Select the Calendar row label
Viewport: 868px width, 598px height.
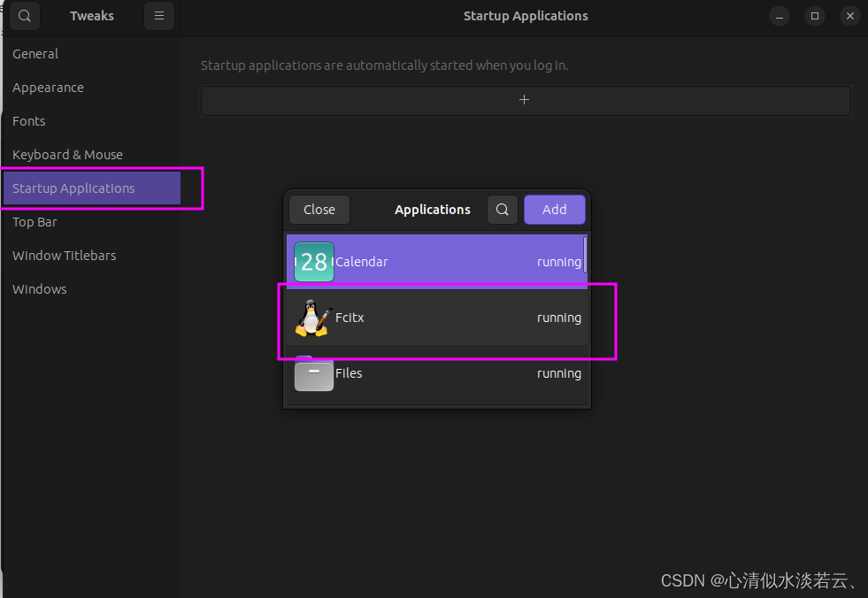(362, 261)
